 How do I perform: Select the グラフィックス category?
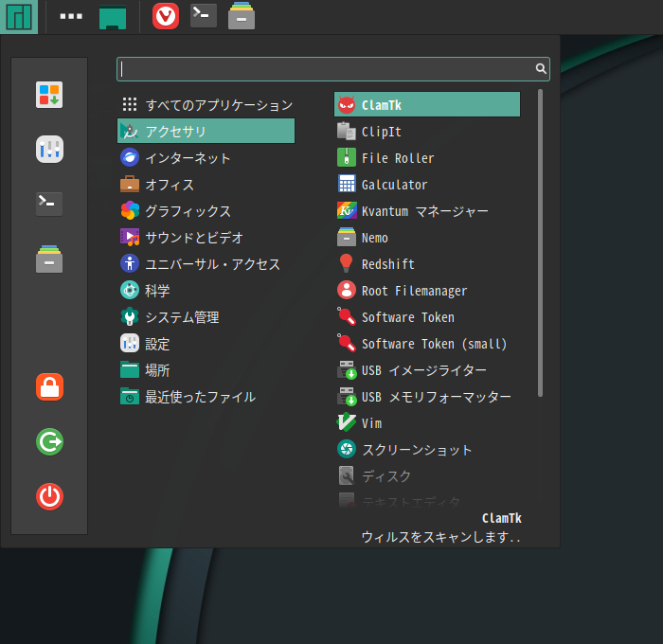(x=187, y=211)
